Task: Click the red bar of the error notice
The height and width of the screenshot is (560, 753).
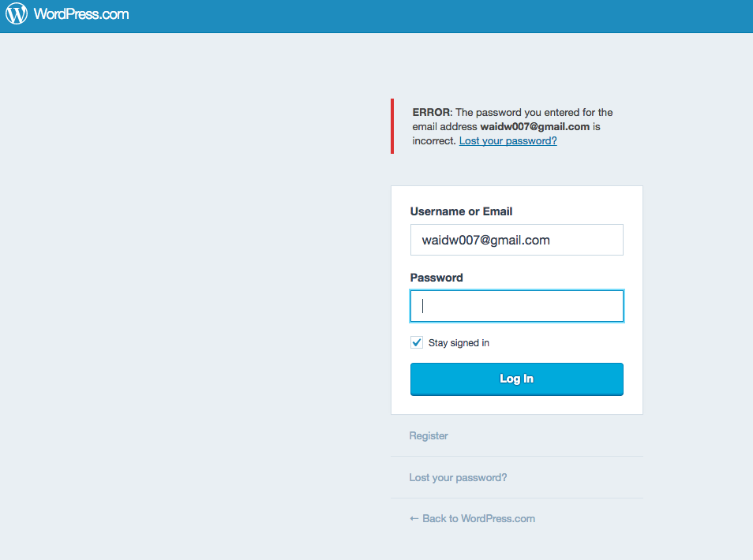Action: coord(392,126)
